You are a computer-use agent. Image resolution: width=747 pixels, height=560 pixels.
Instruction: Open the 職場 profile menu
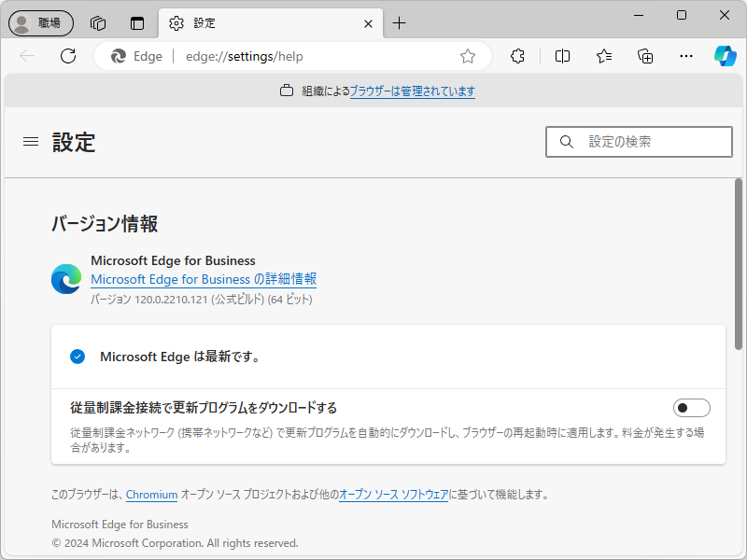coord(40,22)
